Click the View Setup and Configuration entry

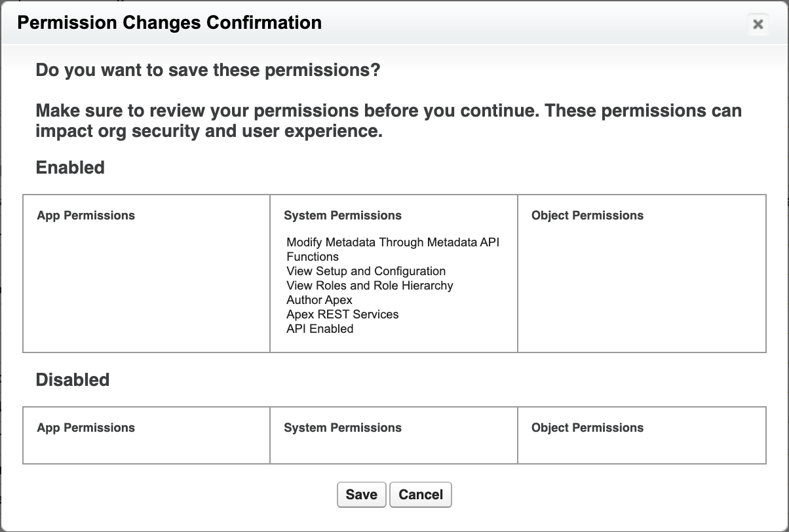(366, 271)
